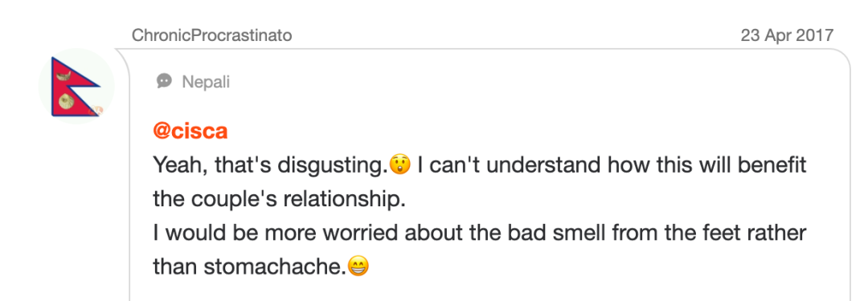The width and height of the screenshot is (868, 301).
Task: Click the surprised face emoji after disgusting
Action: click(x=399, y=165)
